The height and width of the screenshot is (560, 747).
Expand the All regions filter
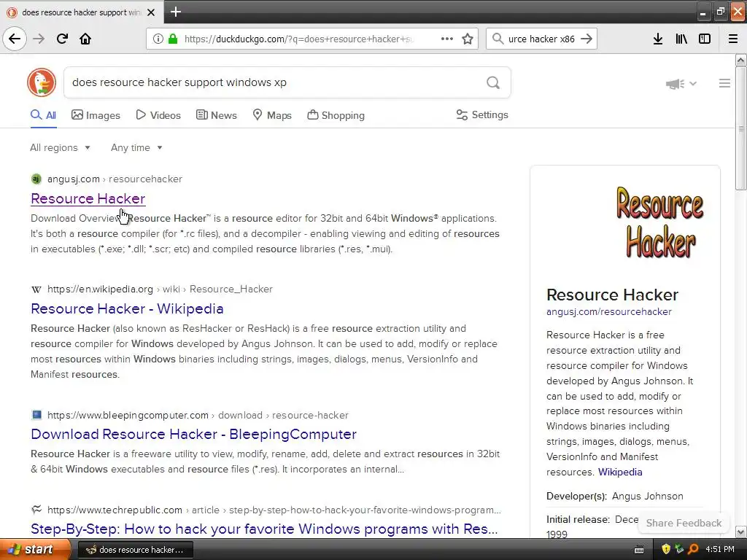point(60,147)
